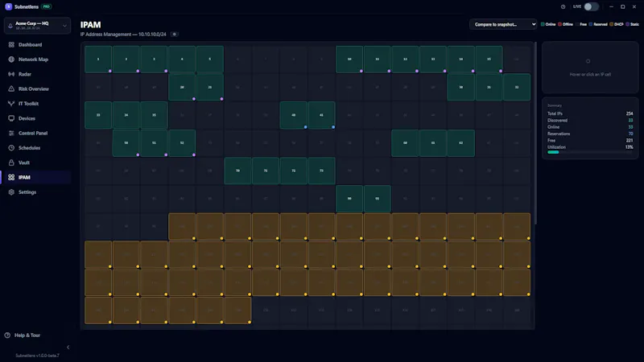
Task: Select IP cell 41
Action: (321, 115)
